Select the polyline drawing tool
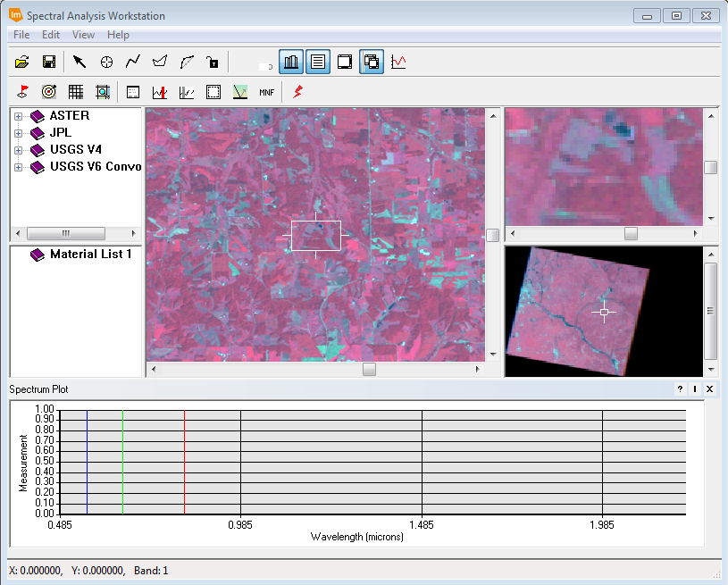Viewport: 728px width, 585px height. (x=133, y=62)
